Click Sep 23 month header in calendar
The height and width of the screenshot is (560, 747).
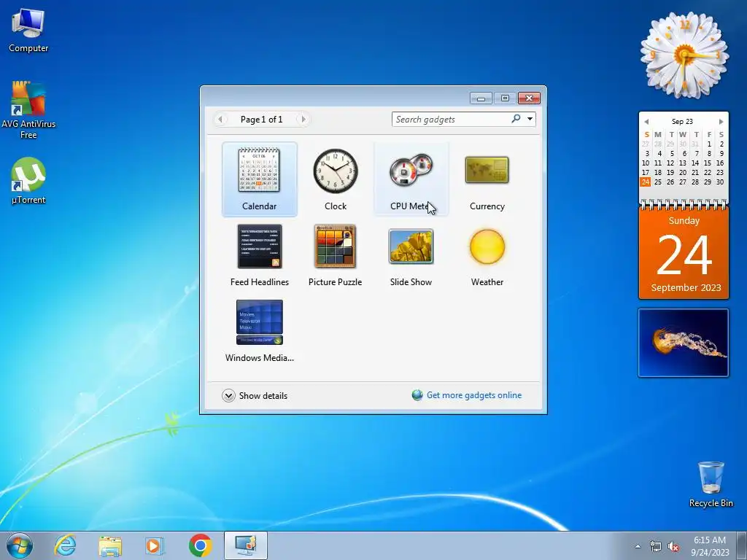[682, 122]
